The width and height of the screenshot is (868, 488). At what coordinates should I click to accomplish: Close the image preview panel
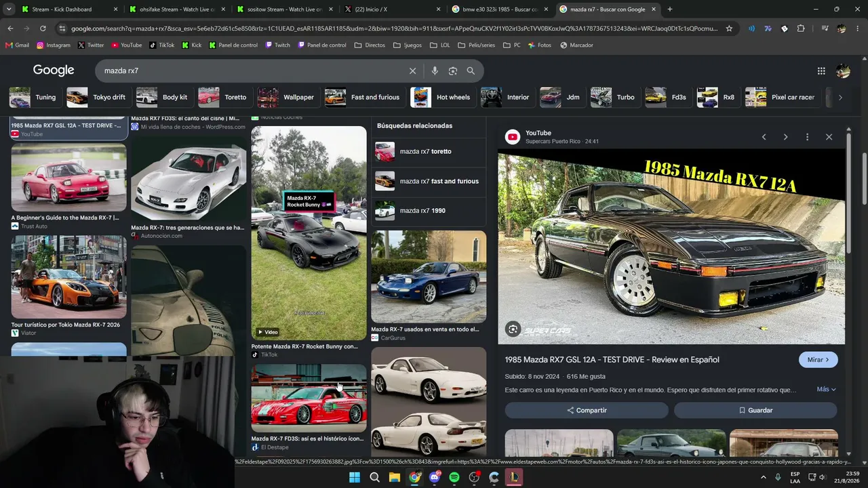[829, 137]
